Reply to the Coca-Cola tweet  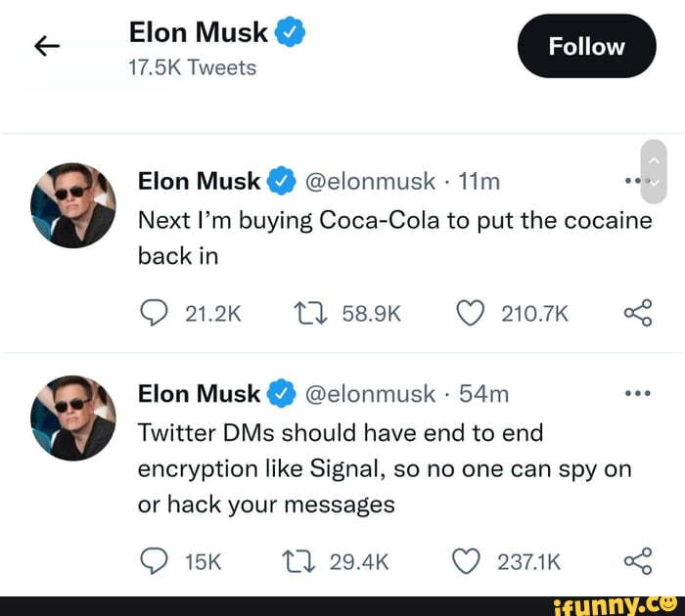(x=154, y=313)
